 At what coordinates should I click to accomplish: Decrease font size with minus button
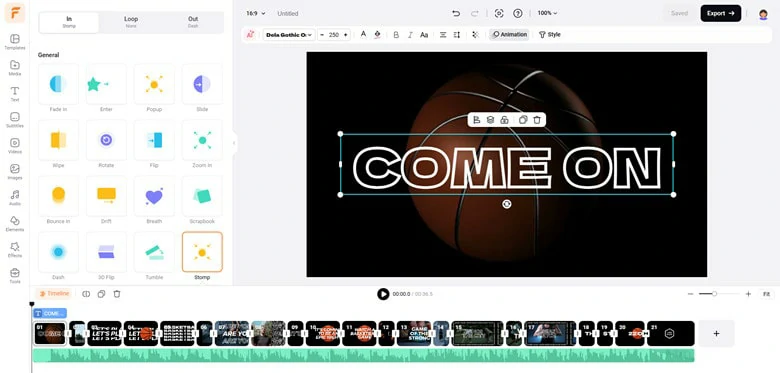click(x=322, y=35)
